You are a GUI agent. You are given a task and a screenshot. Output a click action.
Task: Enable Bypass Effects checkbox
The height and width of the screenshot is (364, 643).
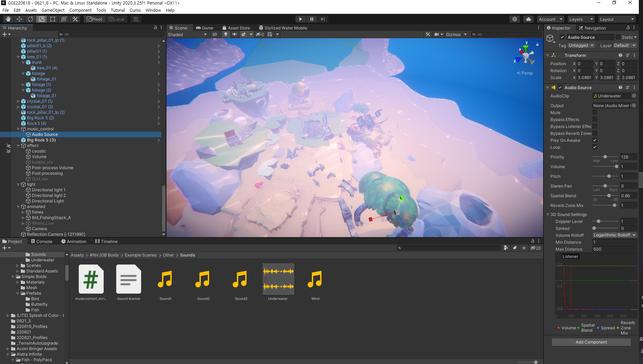tap(595, 119)
